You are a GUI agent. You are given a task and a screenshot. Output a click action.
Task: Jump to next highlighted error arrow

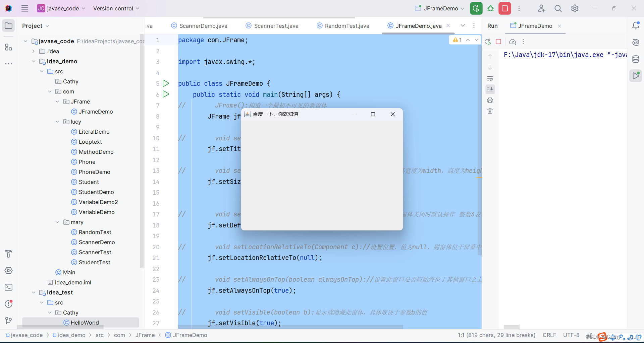(477, 40)
